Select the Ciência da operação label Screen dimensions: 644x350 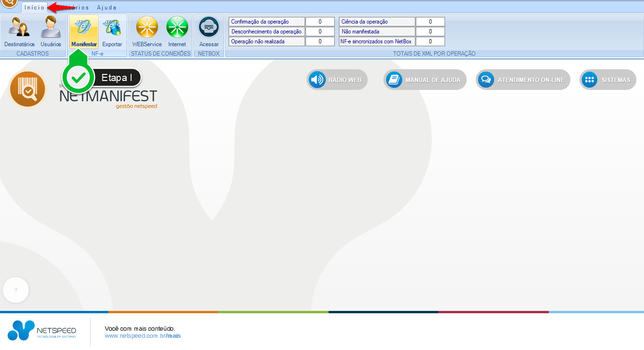(377, 22)
